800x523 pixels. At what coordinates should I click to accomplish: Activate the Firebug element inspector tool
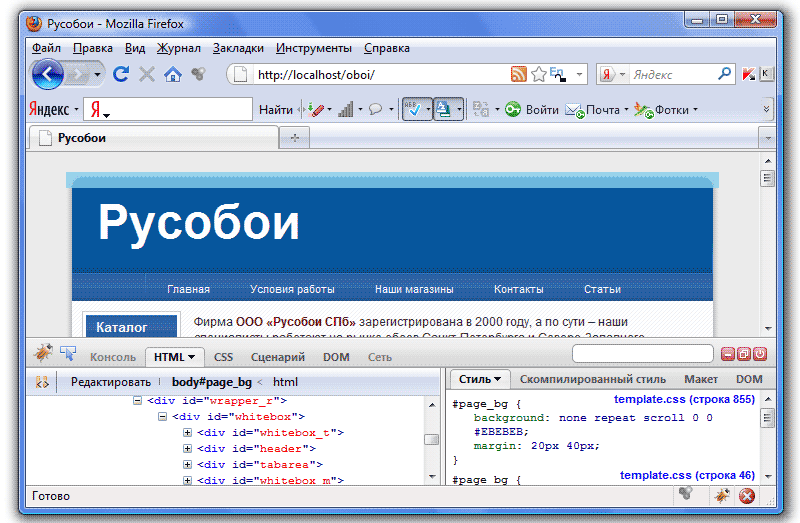coord(68,354)
